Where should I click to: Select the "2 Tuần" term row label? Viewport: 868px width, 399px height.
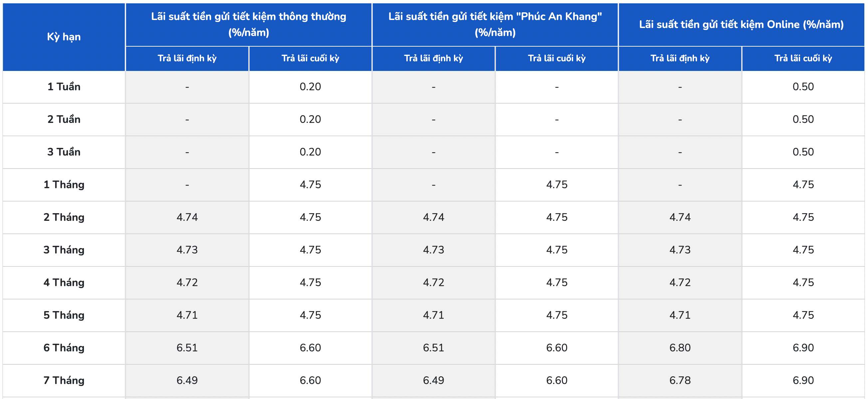64,119
